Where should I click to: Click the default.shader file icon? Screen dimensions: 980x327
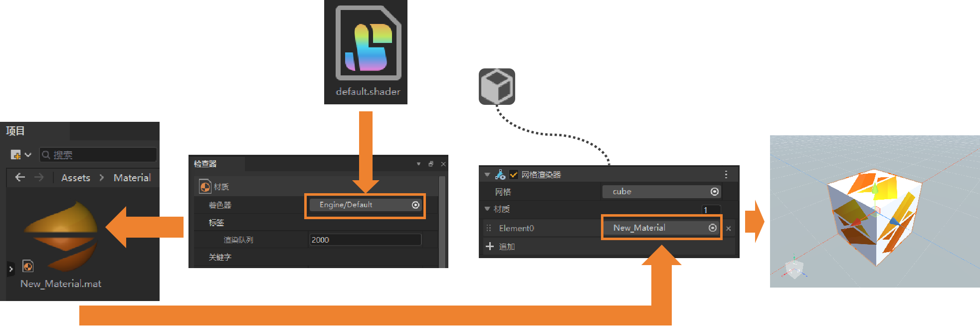(368, 43)
